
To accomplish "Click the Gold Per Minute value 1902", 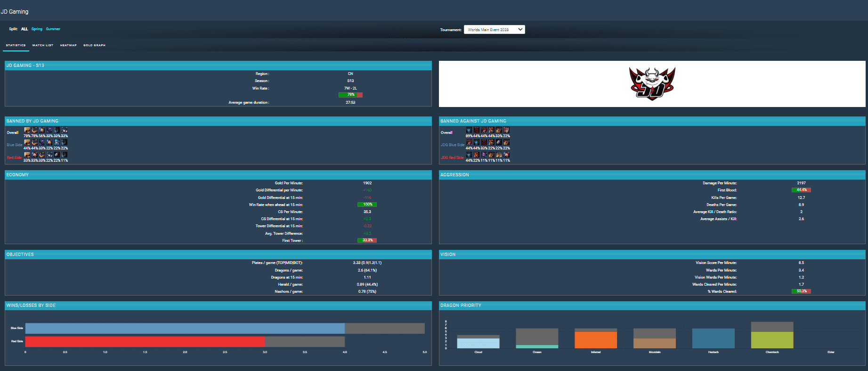I will (367, 183).
